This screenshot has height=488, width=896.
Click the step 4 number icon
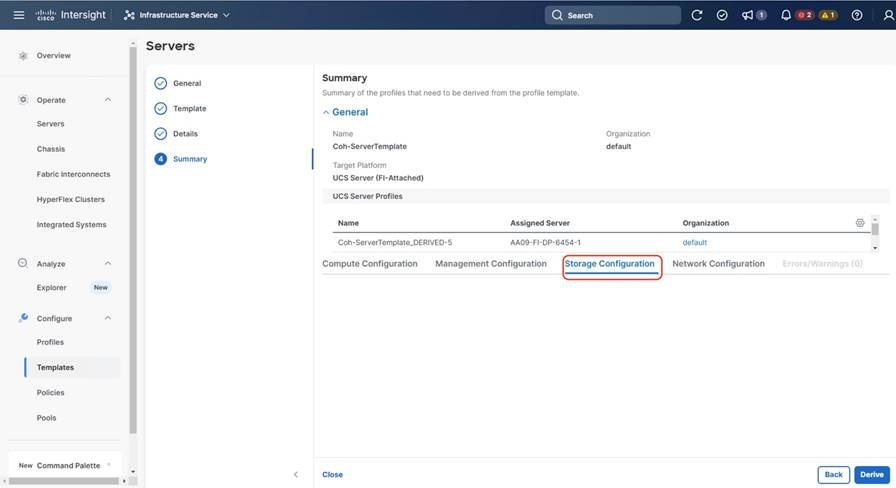(161, 159)
